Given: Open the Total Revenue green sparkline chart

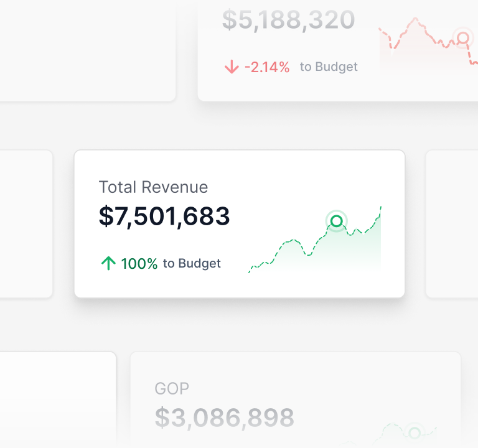Looking at the screenshot, I should point(315,240).
